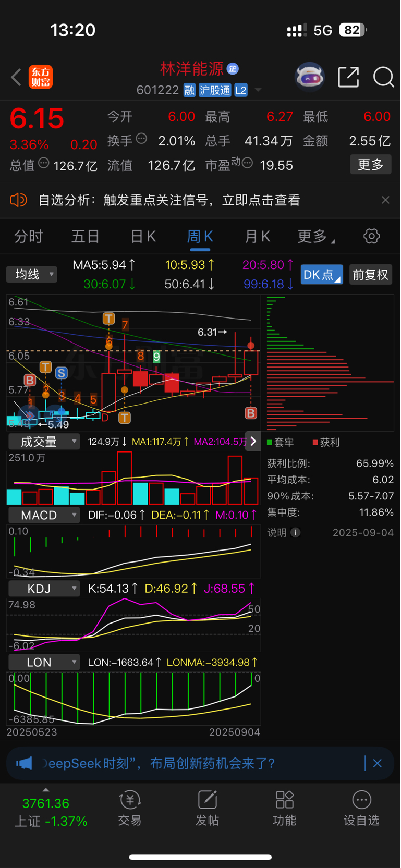Open the robot AI assistant avatar

(310, 77)
